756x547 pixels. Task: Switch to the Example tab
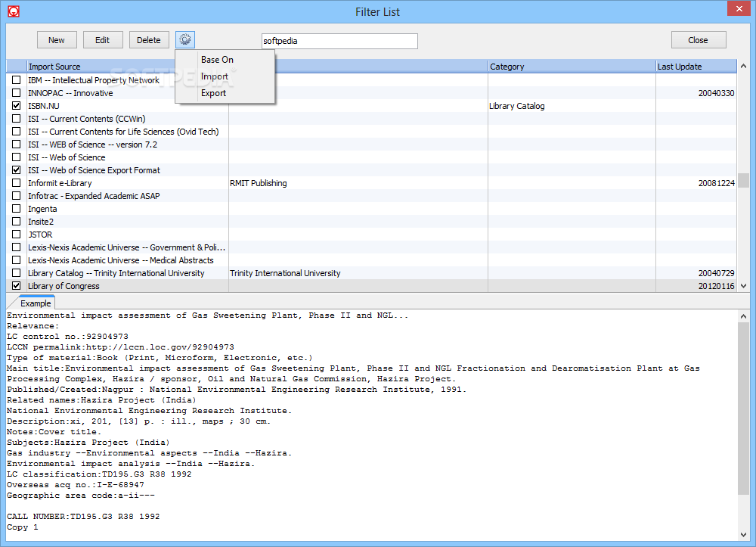[x=36, y=303]
